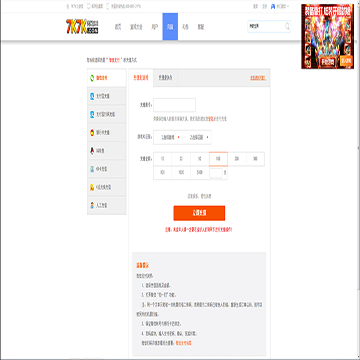Go to the first nav item, Home
The height and width of the screenshot is (360, 360).
click(118, 27)
